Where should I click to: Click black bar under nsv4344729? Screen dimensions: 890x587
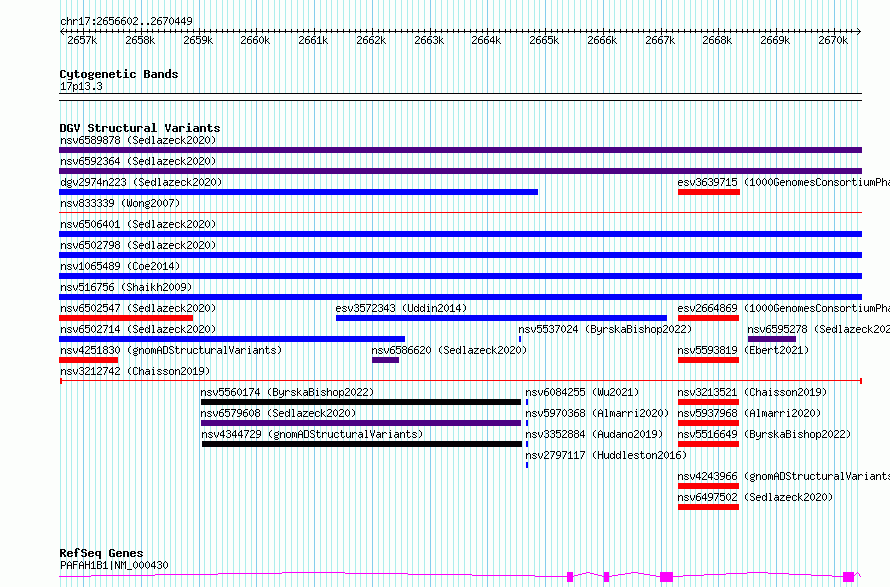362,444
